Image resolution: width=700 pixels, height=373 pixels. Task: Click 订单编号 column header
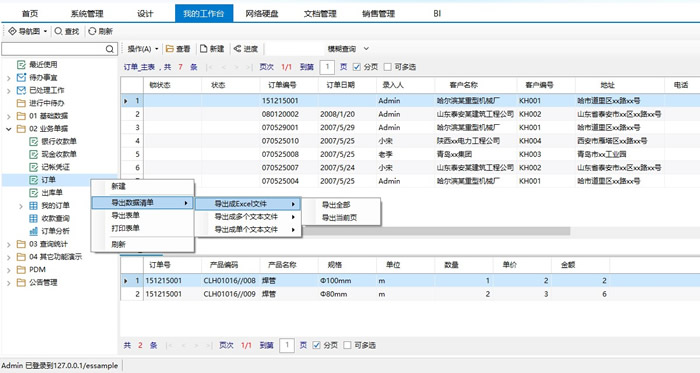tap(289, 85)
